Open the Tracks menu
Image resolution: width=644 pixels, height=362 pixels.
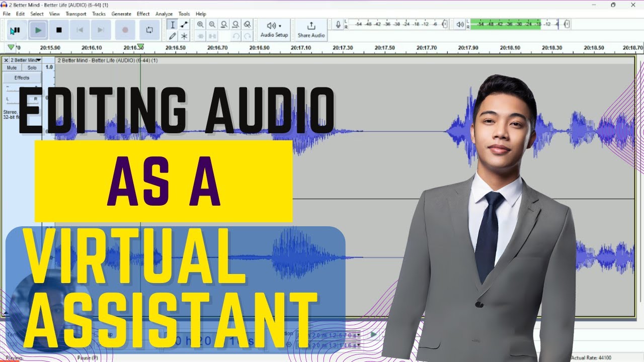99,14
